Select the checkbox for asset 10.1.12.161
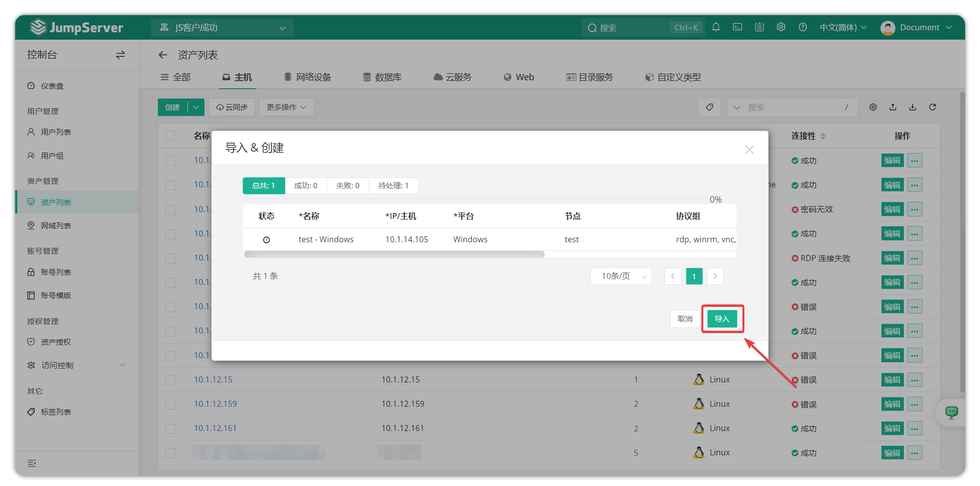 (170, 429)
